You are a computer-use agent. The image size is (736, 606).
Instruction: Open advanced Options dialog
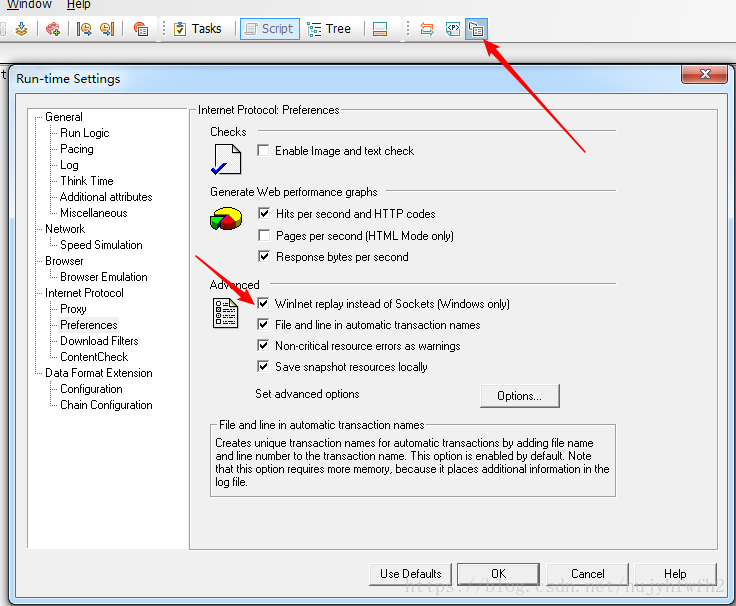[x=520, y=396]
